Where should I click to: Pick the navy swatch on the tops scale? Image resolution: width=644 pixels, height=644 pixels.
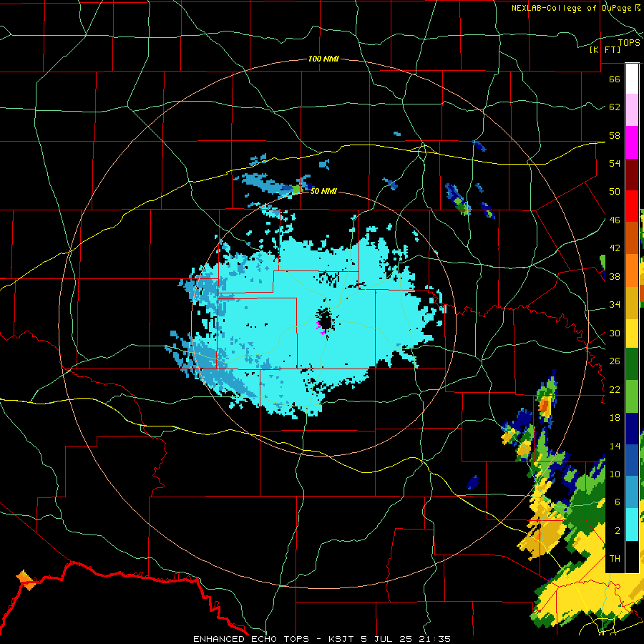[632, 429]
